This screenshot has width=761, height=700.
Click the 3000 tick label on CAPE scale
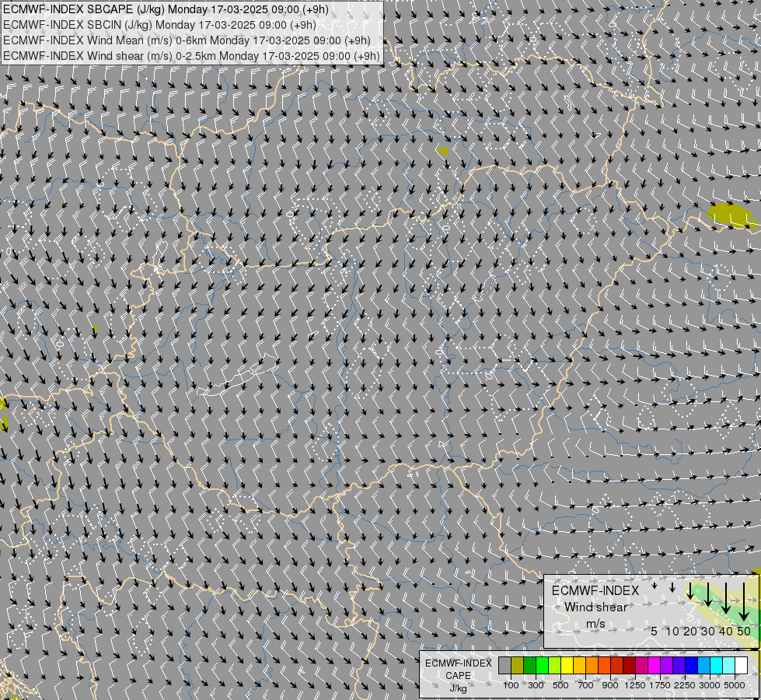710,685
